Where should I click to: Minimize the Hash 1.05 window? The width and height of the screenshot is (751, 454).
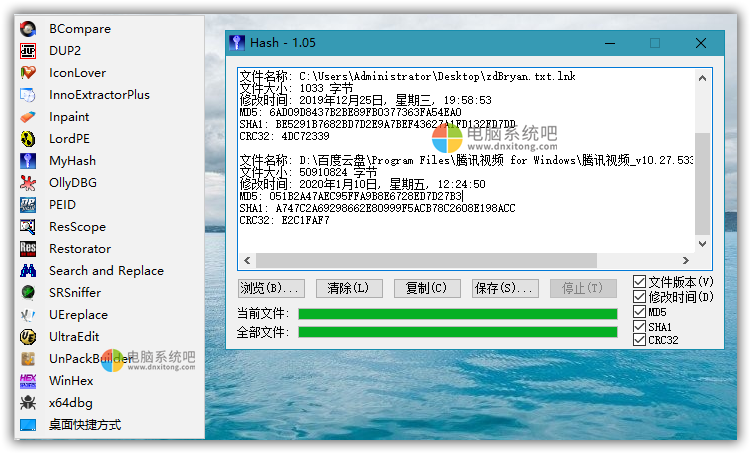point(610,43)
